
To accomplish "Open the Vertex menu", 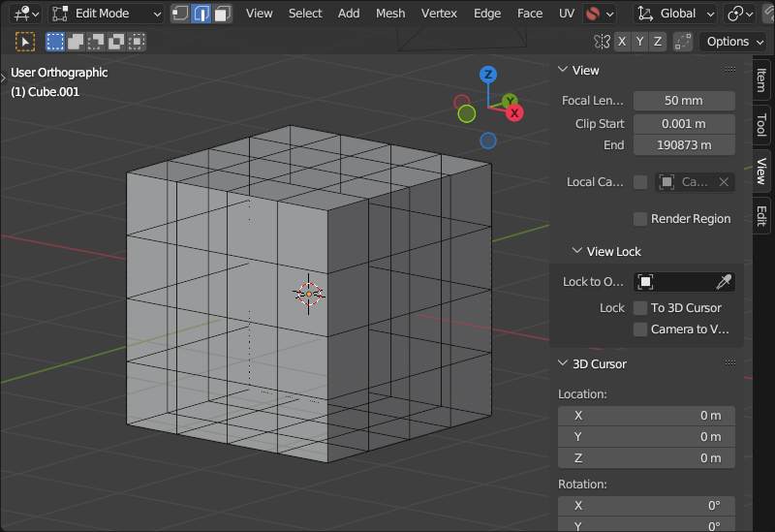I will (x=439, y=14).
